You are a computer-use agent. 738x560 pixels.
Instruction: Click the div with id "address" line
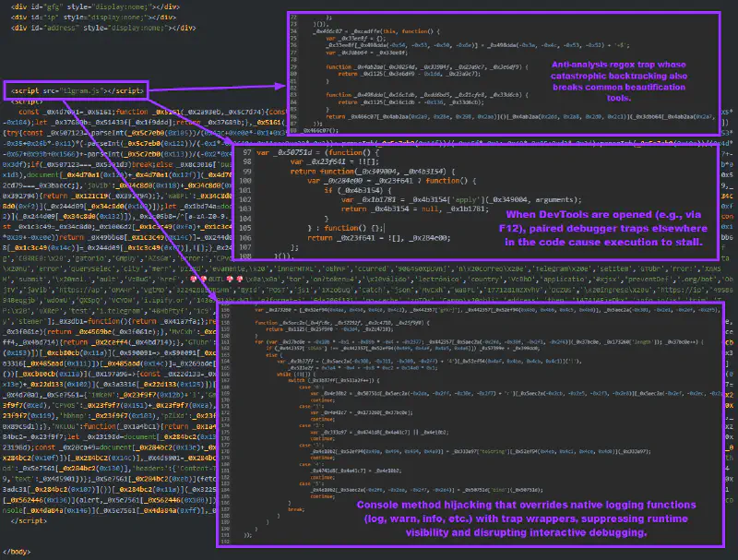[x=83, y=29]
